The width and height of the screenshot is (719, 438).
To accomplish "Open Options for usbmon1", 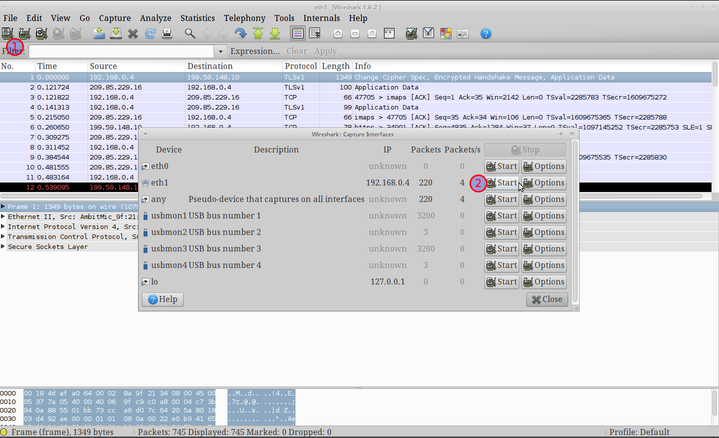I will (544, 216).
